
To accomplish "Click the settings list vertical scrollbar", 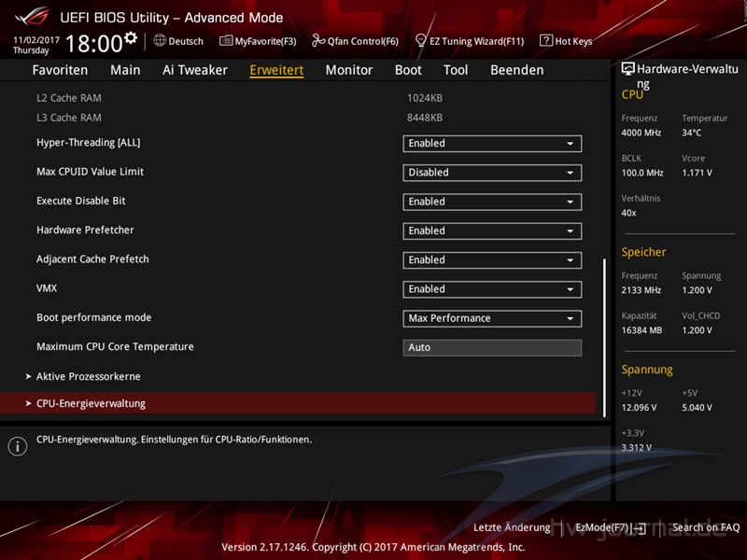I will click(x=605, y=336).
